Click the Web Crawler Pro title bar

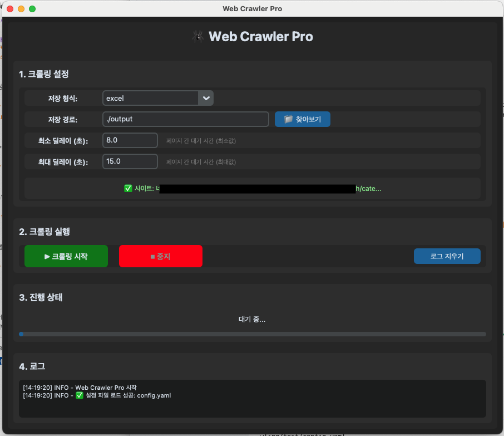click(x=252, y=9)
